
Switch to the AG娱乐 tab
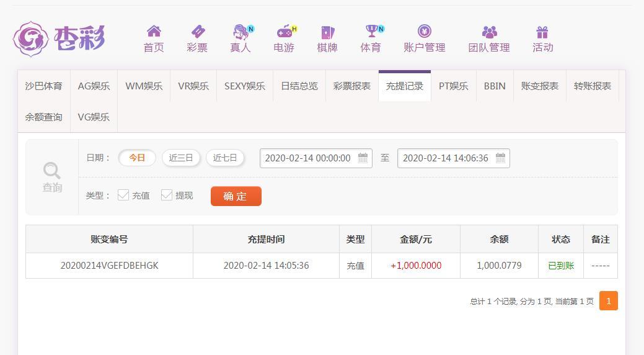coord(94,86)
